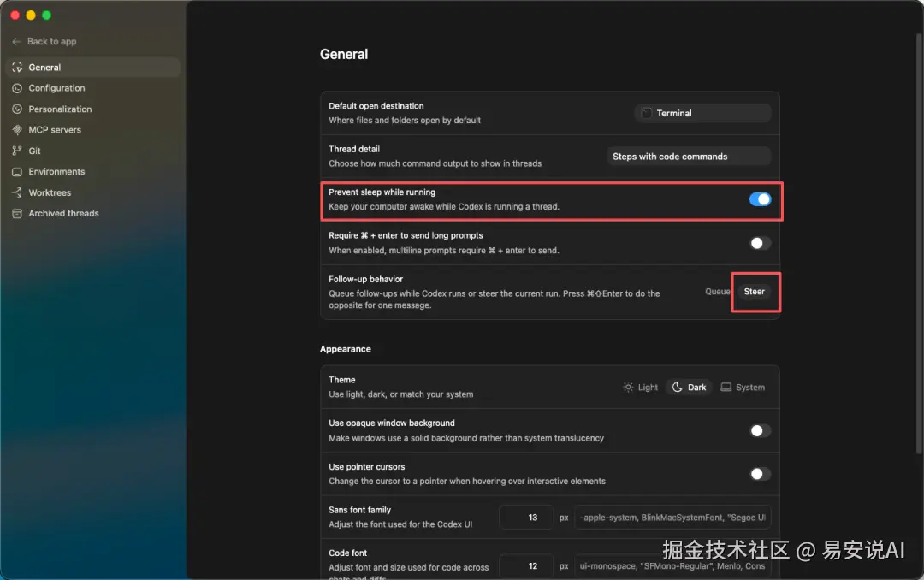This screenshot has width=924, height=580.
Task: Click the Archived threads box icon
Action: pos(17,213)
